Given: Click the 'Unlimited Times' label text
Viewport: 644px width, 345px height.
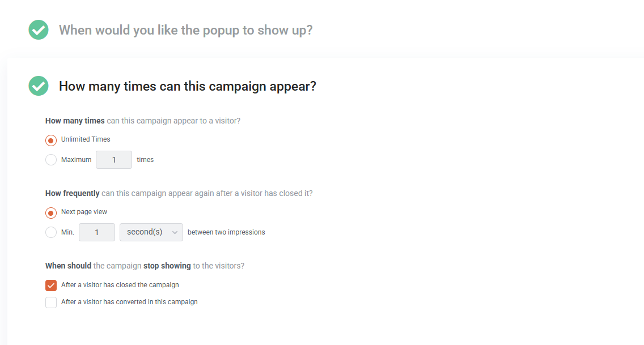Looking at the screenshot, I should coord(86,139).
